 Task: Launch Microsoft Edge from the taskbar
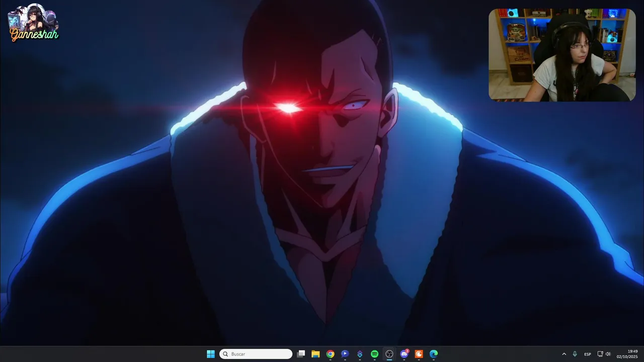[x=433, y=354]
